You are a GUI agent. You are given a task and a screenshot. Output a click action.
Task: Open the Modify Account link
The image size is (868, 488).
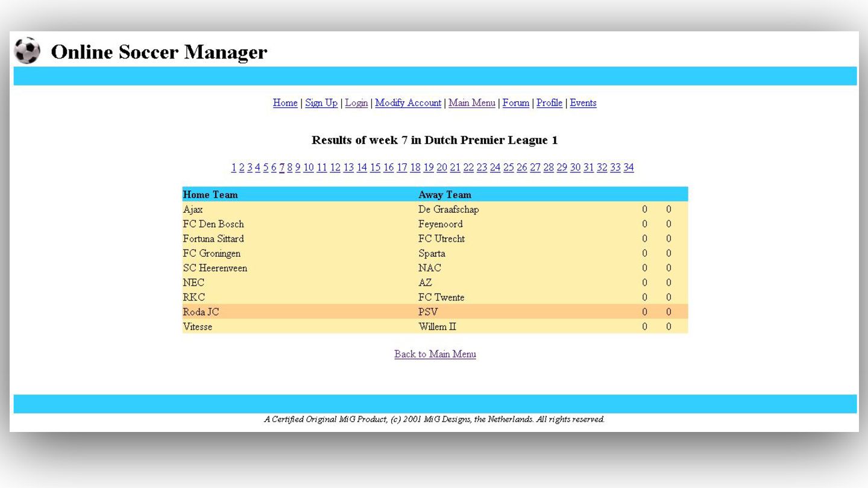point(408,102)
